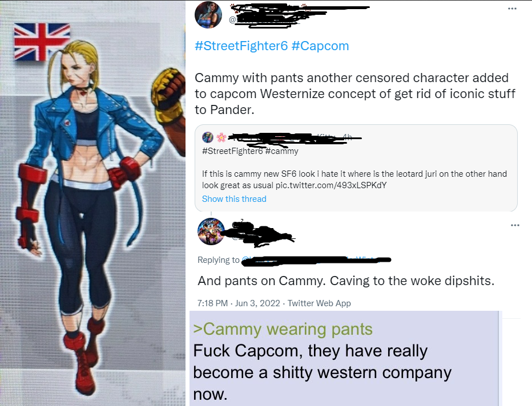Click the quoted tweet's #StreetFighter6 hashtag
Viewport: 532px width, 406px height.
click(x=232, y=151)
